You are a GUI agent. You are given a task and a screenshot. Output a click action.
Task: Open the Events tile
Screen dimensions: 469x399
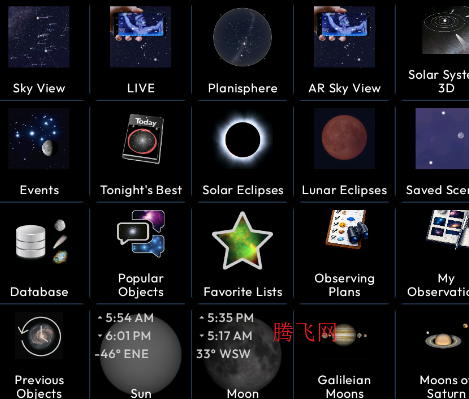[x=39, y=152]
